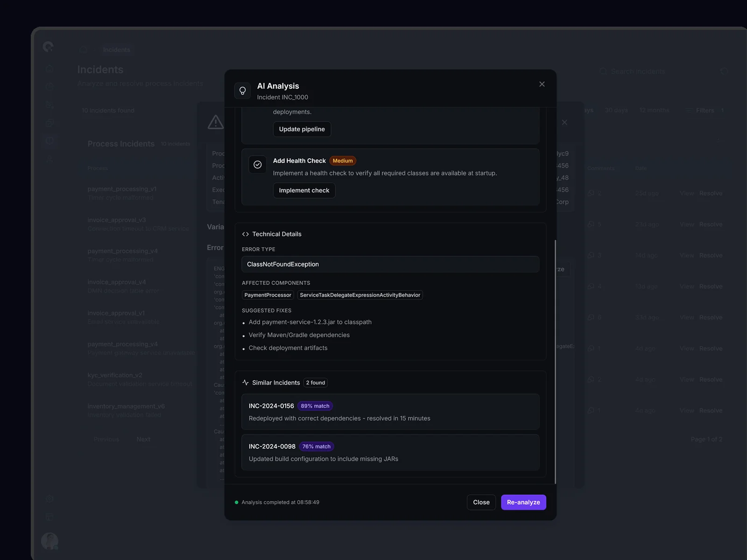Screen dimensions: 747x560
Task: Click the user avatar in the sidebar
Action: point(49,541)
